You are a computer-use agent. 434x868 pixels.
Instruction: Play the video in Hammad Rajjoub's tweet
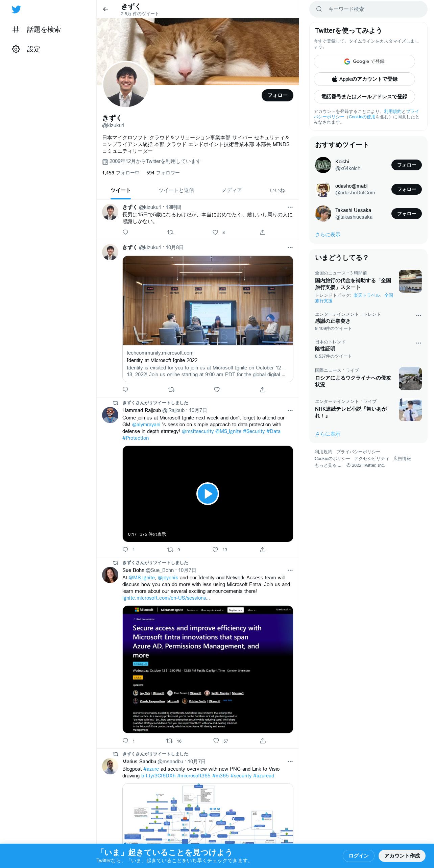pyautogui.click(x=208, y=493)
